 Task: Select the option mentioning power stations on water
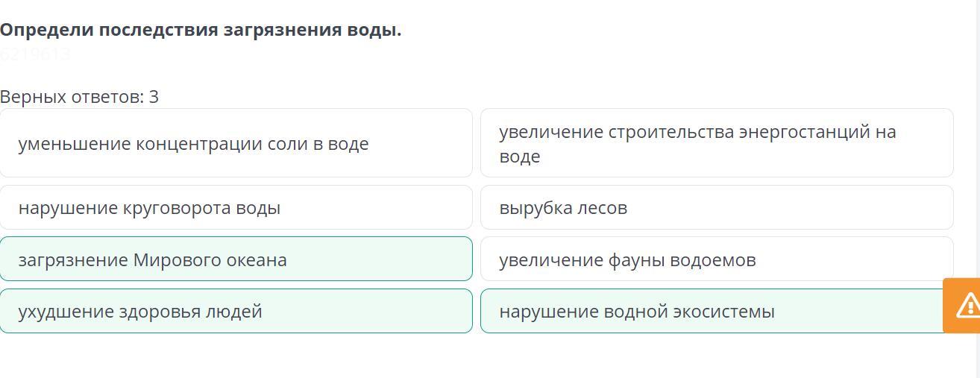[x=716, y=143]
